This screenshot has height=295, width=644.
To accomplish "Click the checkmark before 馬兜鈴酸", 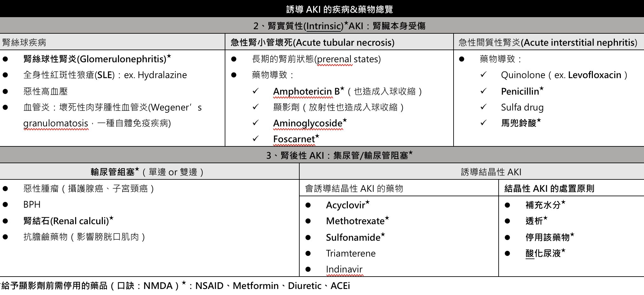I will point(483,123).
